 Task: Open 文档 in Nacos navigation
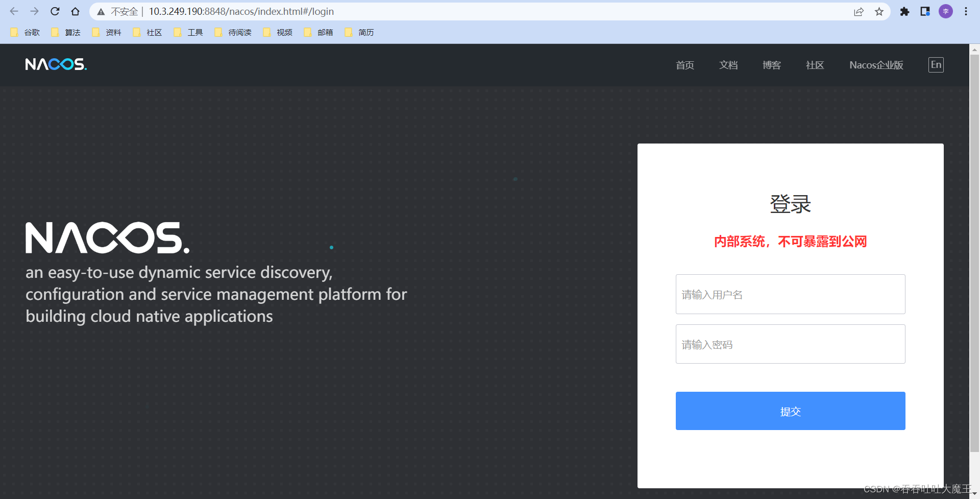[728, 65]
